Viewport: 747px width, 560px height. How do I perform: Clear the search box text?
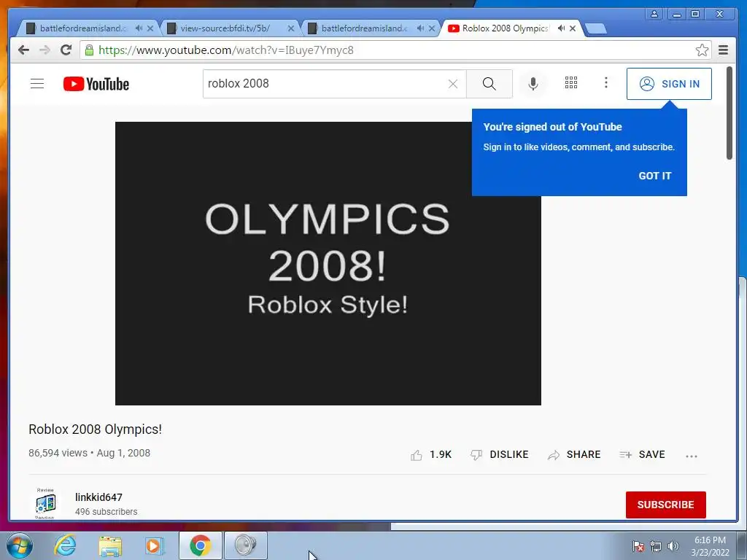(453, 84)
